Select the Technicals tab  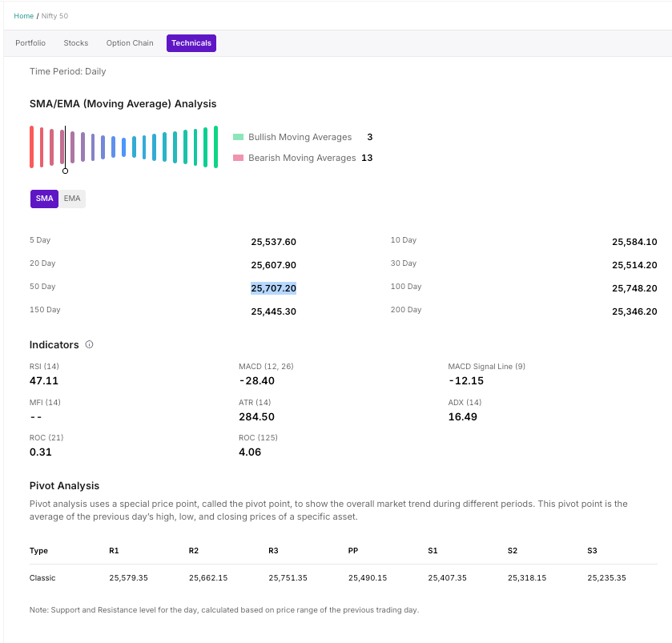point(191,43)
